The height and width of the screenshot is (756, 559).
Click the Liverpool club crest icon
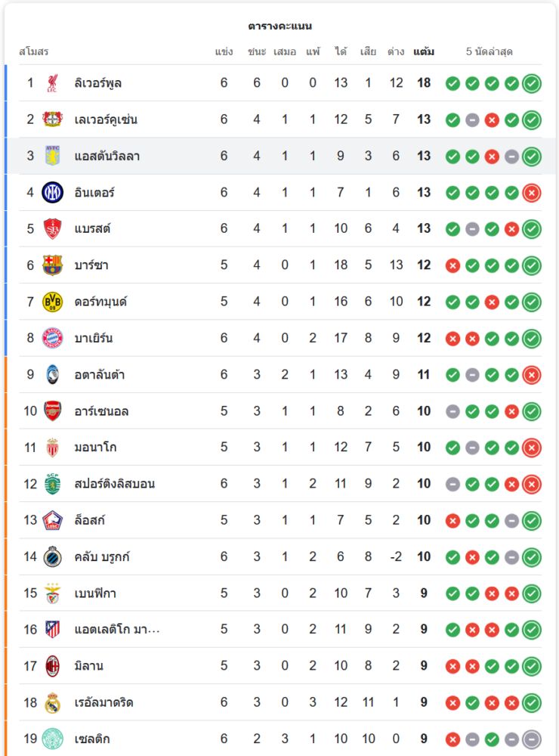point(52,83)
